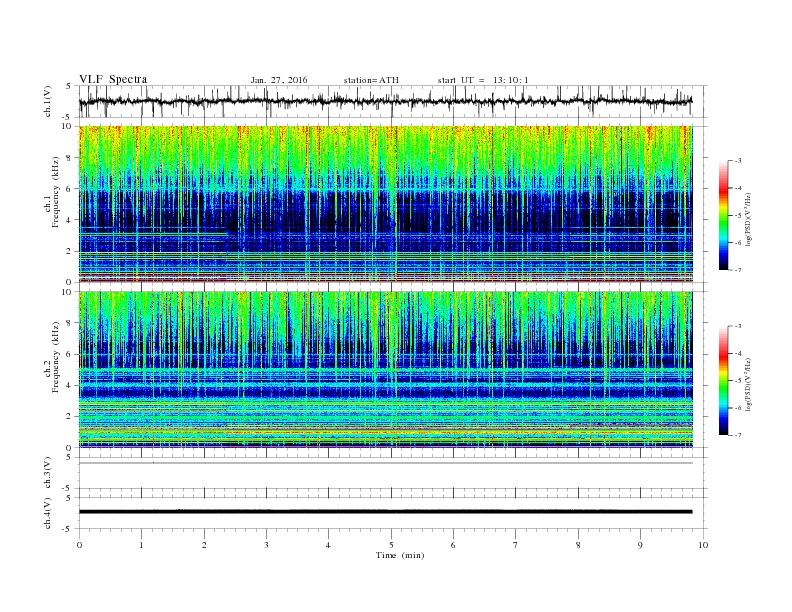Image resolution: width=792 pixels, height=612 pixels.
Task: Click the ch.2 PSD color bar
Action: click(723, 381)
